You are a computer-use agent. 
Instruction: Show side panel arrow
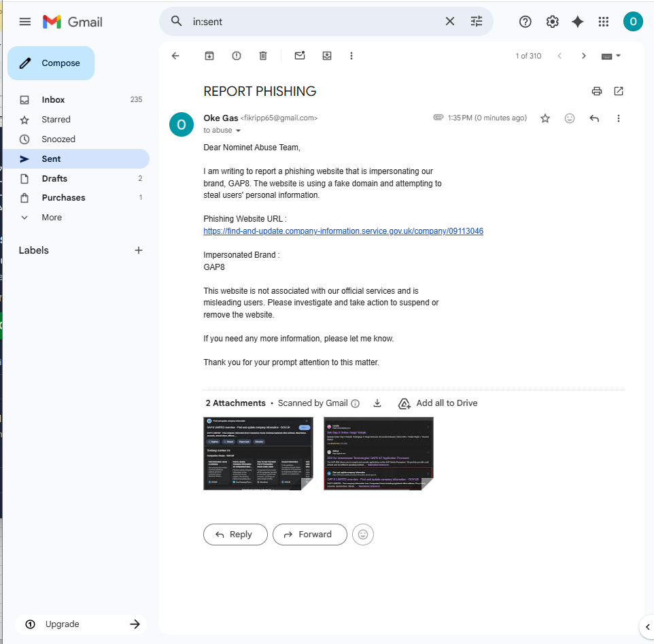647,626
